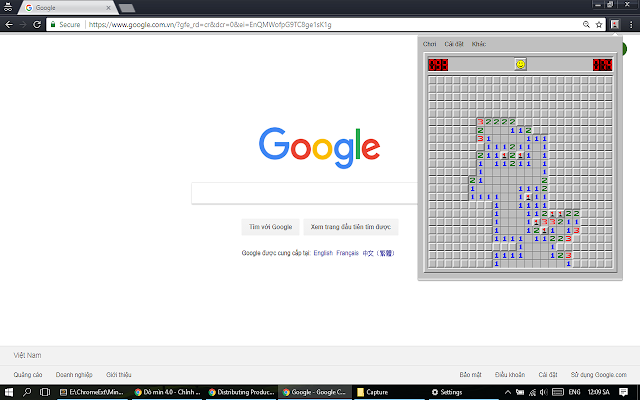Click the Việt Nam text in footer
This screenshot has height=400, width=640.
[x=27, y=356]
